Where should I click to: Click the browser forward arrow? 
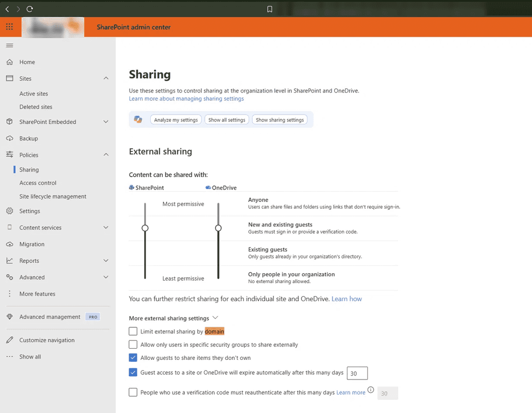click(18, 9)
